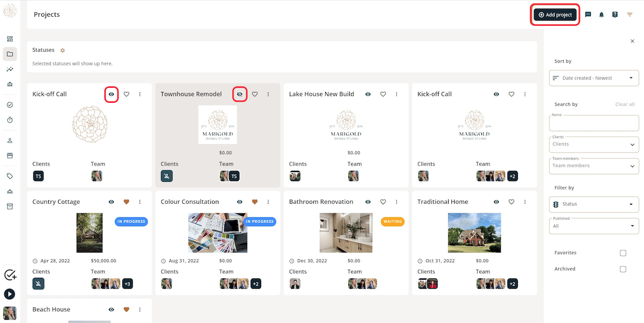
Task: Open the Status filter dropdown
Action: [x=594, y=204]
